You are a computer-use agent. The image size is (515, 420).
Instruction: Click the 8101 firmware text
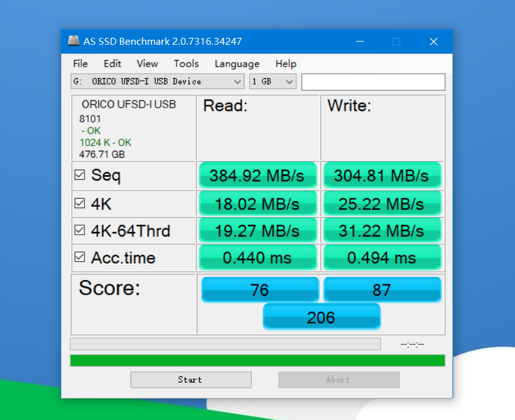[x=90, y=119]
